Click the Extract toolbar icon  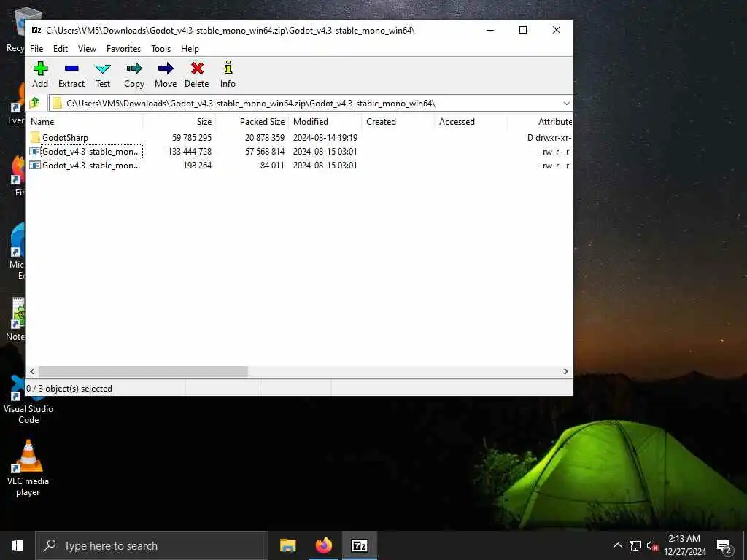(71, 69)
